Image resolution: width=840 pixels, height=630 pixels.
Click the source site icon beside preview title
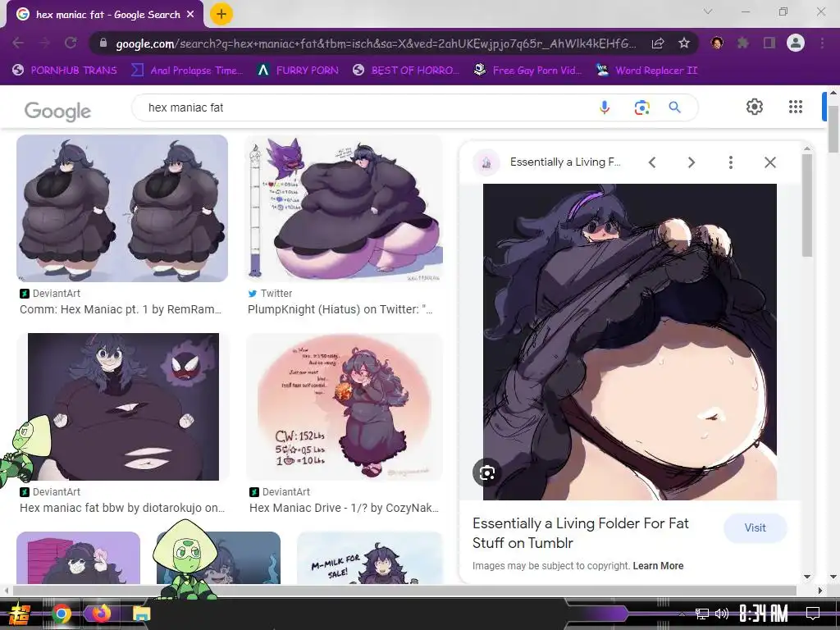(486, 162)
